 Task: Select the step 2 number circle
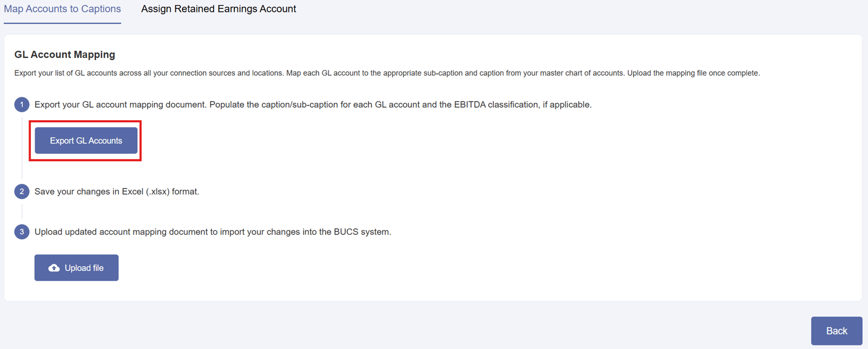[x=22, y=192]
